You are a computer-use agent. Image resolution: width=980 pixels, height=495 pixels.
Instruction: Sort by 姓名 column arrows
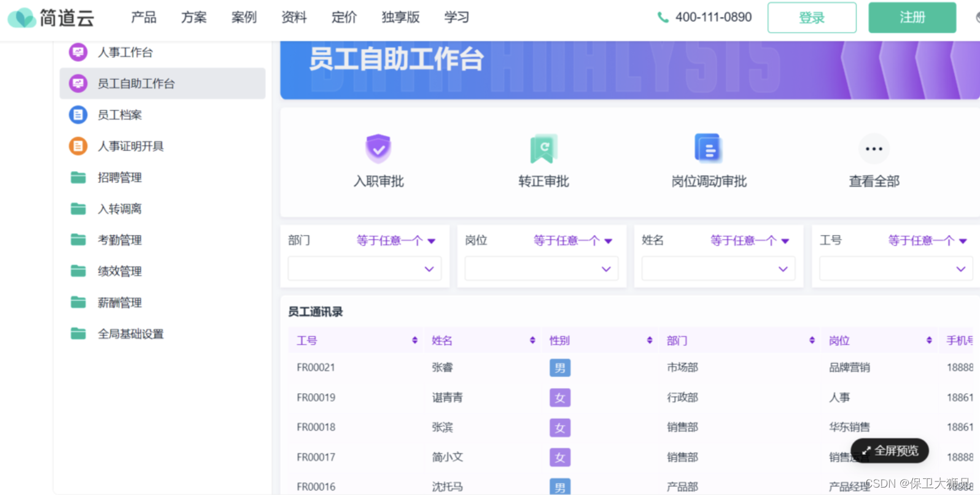pyautogui.click(x=532, y=340)
